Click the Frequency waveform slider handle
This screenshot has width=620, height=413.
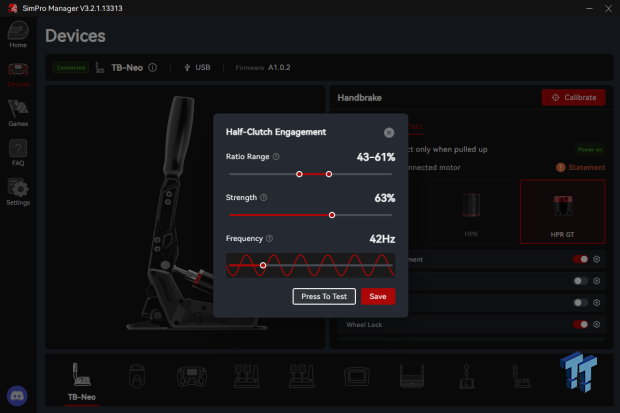point(263,265)
